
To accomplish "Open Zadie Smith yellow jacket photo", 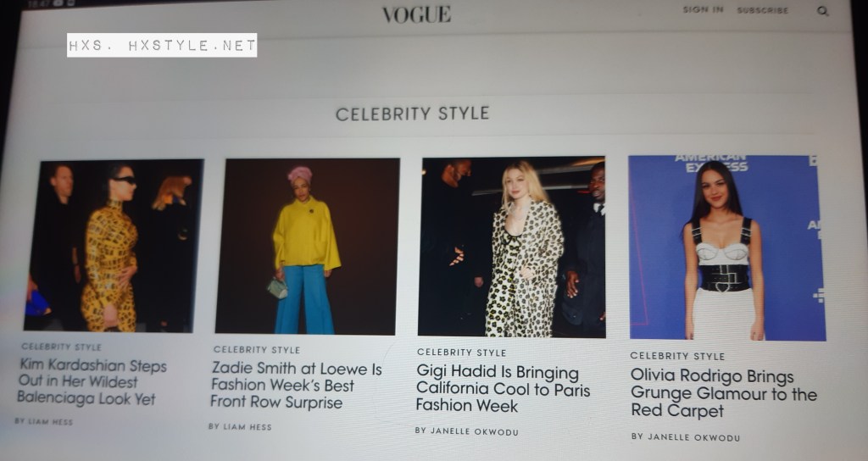I will (x=308, y=247).
